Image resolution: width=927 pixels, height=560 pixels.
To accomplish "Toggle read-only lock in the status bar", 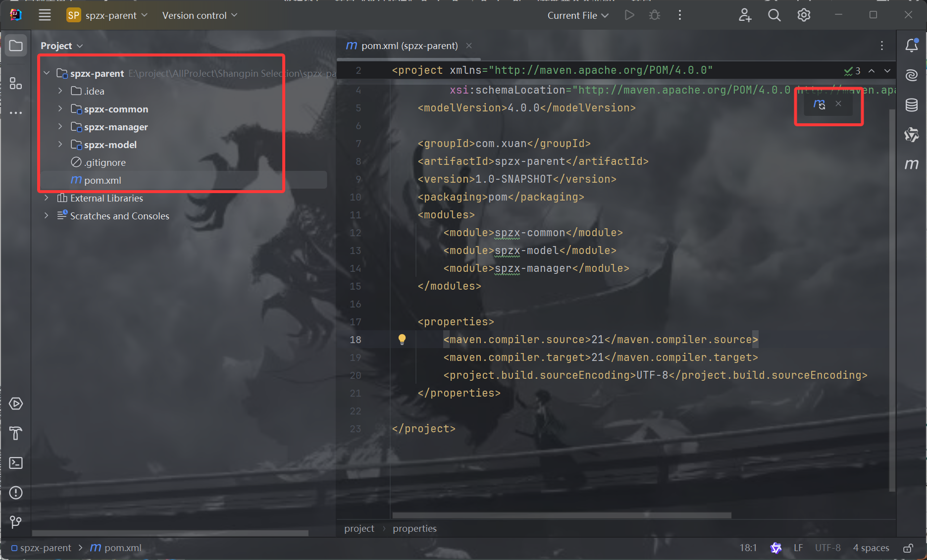I will click(908, 548).
